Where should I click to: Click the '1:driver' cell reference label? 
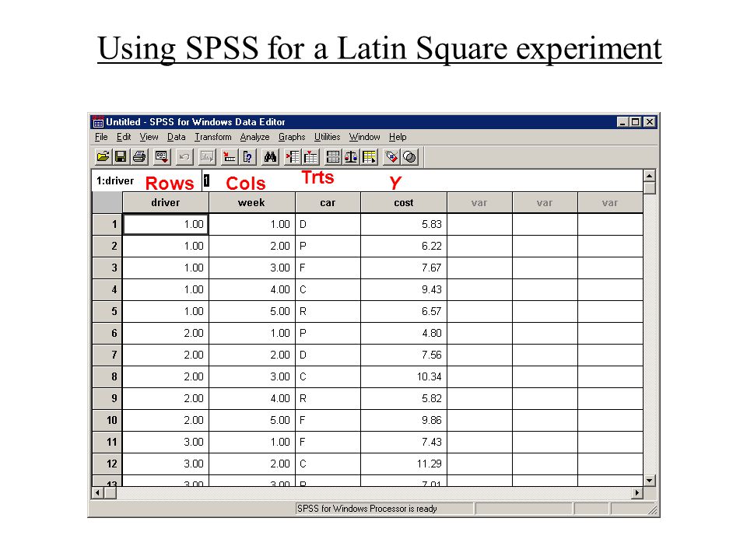coord(115,181)
